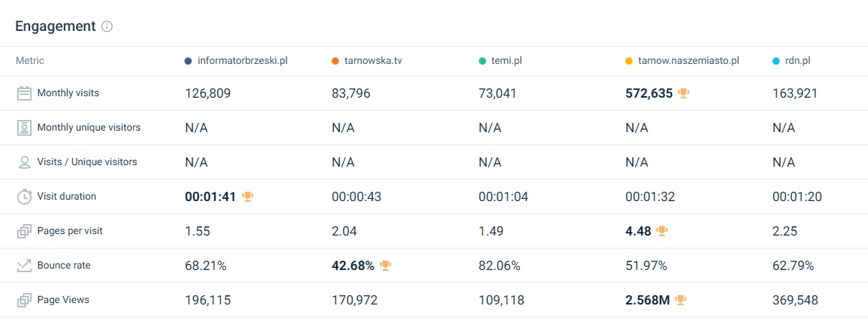Click the Pages per visit icon
The height and width of the screenshot is (321, 868).
(x=24, y=231)
